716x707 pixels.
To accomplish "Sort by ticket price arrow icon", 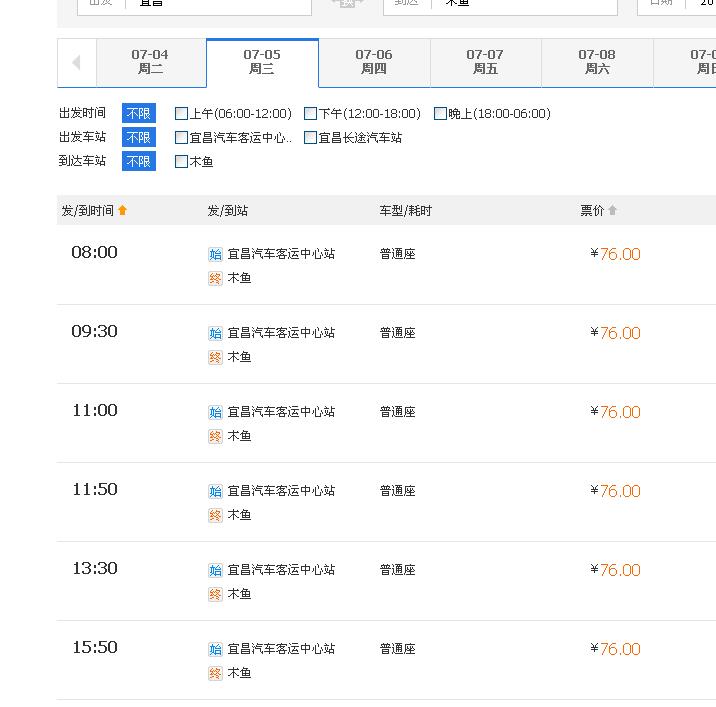I will [612, 210].
